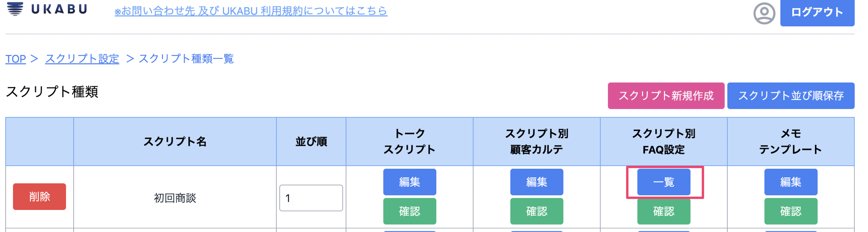Click the スクリプト新規作成 button

pyautogui.click(x=666, y=96)
